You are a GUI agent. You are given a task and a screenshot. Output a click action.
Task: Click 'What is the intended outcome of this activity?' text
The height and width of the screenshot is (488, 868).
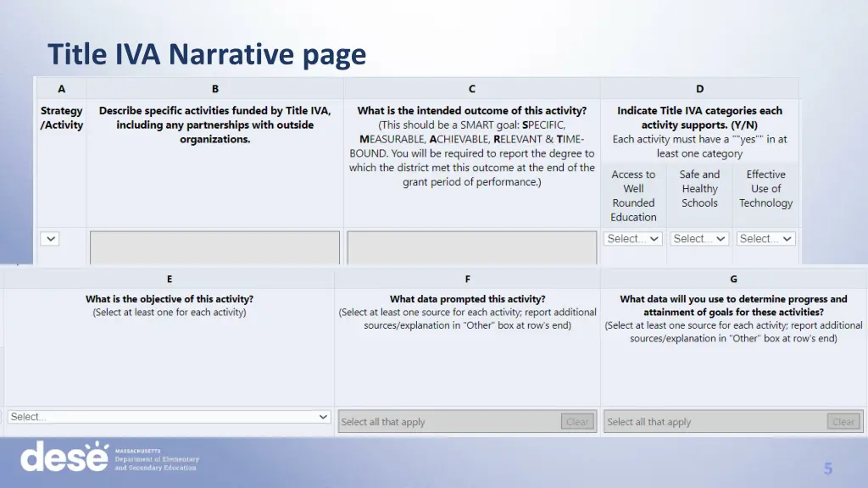471,111
